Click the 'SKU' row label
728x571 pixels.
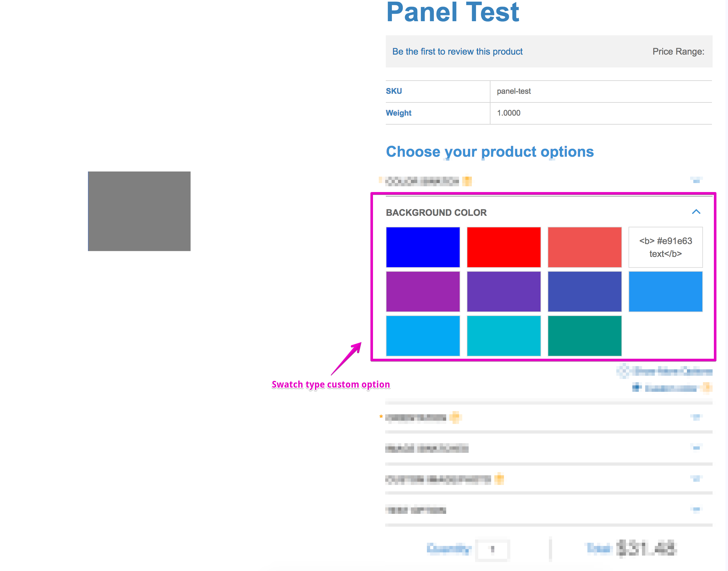(x=394, y=91)
